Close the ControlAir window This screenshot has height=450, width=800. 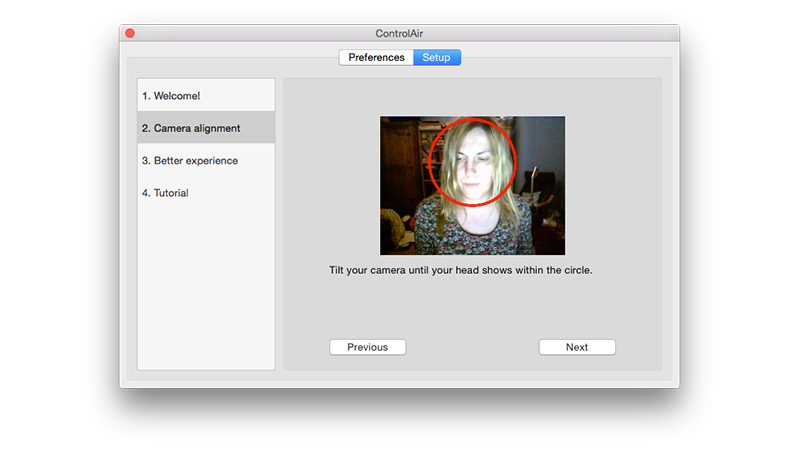click(130, 33)
